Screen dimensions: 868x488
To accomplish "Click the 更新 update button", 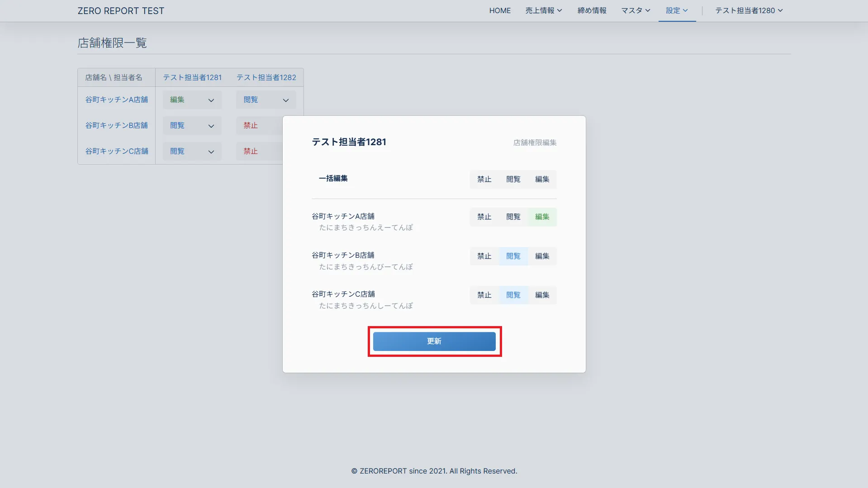I will pyautogui.click(x=434, y=341).
